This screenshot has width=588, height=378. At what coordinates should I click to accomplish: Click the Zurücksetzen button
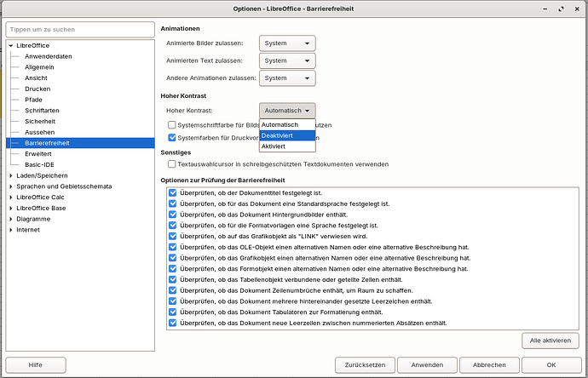(x=365, y=365)
